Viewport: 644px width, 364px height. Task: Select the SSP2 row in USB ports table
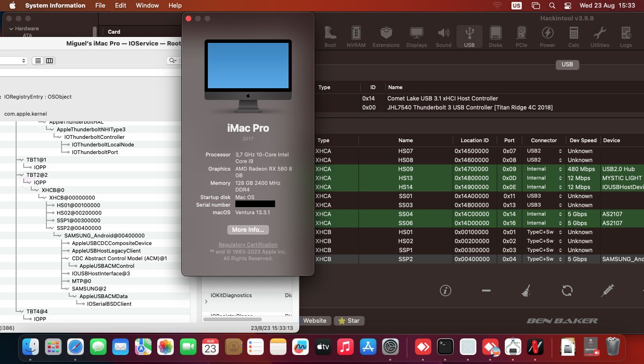pos(479,259)
